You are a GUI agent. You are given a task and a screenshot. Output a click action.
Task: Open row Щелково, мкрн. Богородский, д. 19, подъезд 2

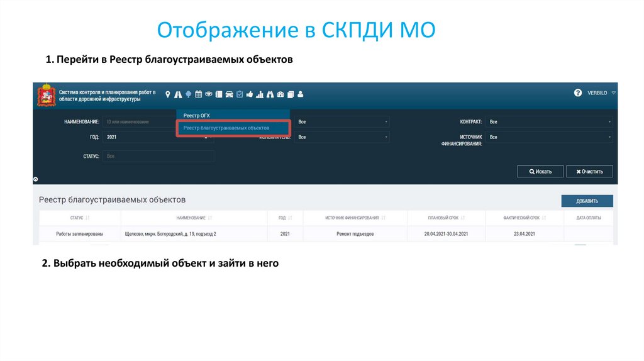[x=170, y=234]
